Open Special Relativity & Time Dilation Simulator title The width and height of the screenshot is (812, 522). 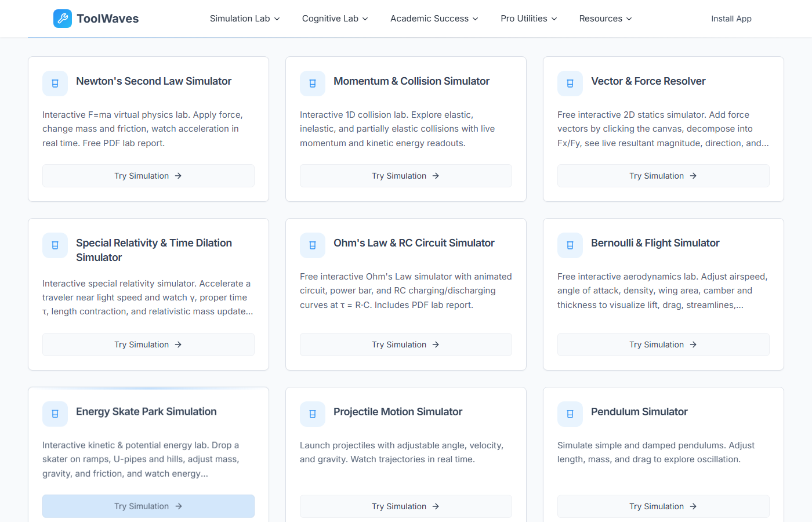154,250
